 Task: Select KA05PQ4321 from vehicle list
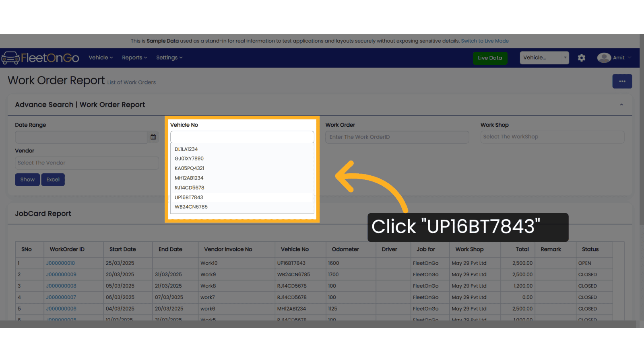242,168
